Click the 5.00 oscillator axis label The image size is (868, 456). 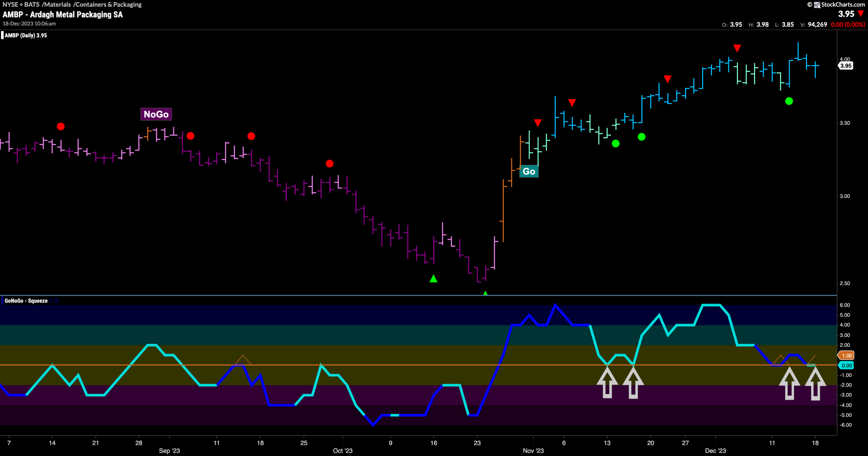click(x=845, y=315)
